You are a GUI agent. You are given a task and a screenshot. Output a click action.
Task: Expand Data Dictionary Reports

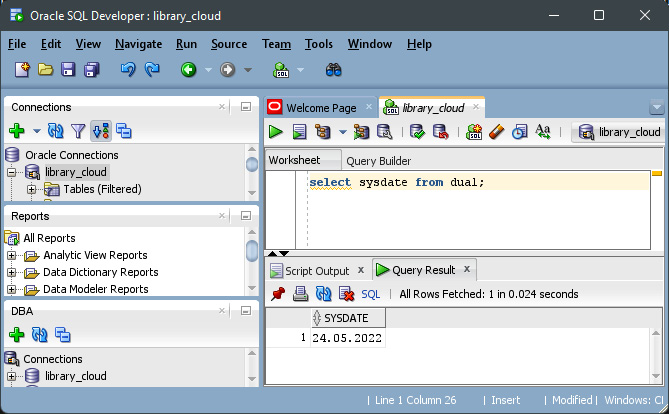(x=11, y=273)
